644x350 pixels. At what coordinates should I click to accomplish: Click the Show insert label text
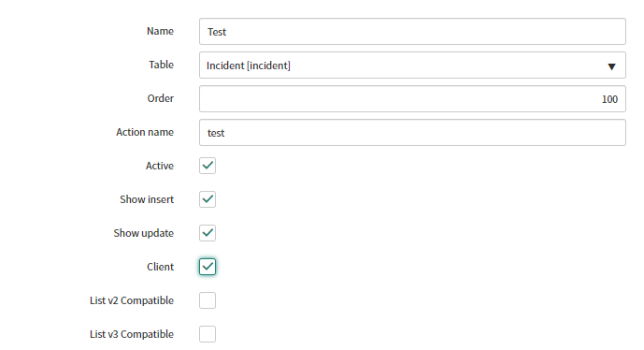pyautogui.click(x=147, y=200)
